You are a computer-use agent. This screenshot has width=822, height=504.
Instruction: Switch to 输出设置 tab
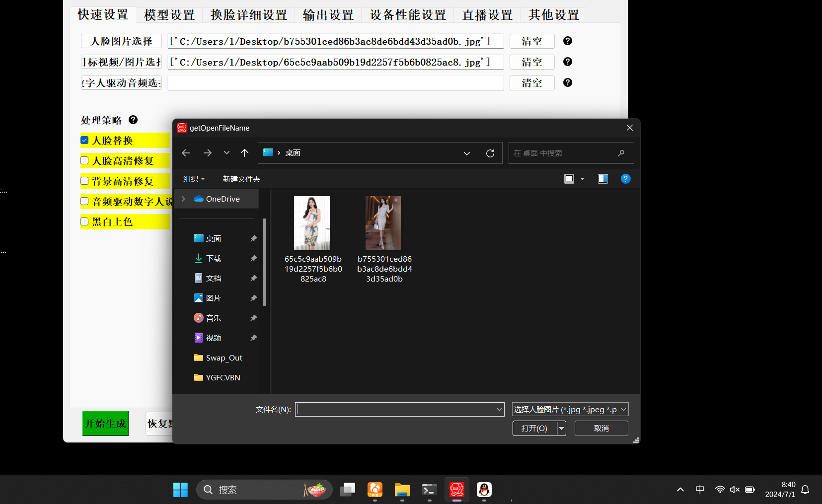point(328,15)
